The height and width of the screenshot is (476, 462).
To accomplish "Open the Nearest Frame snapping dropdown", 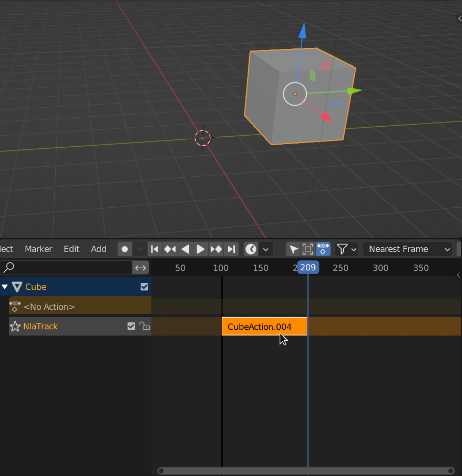I will click(x=407, y=249).
